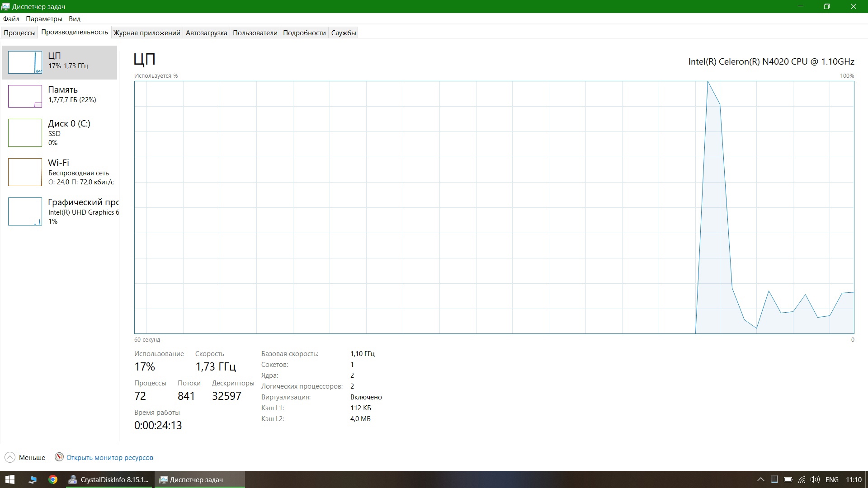The width and height of the screenshot is (868, 488).
Task: Select the CPU (ЦП) mini graph thumbnail
Action: [x=25, y=62]
